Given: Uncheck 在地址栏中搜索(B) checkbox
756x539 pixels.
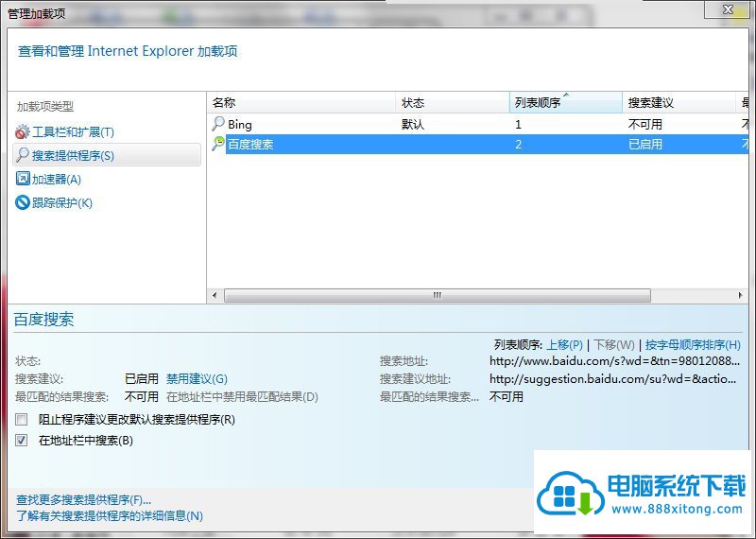Looking at the screenshot, I should [21, 440].
